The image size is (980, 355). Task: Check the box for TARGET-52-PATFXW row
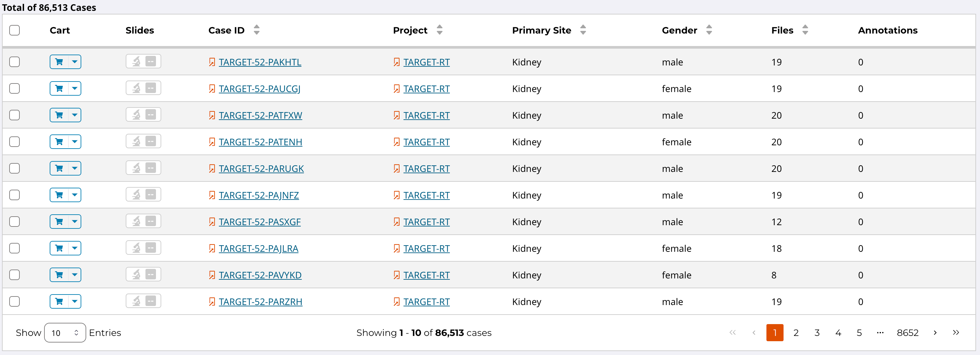click(x=14, y=115)
